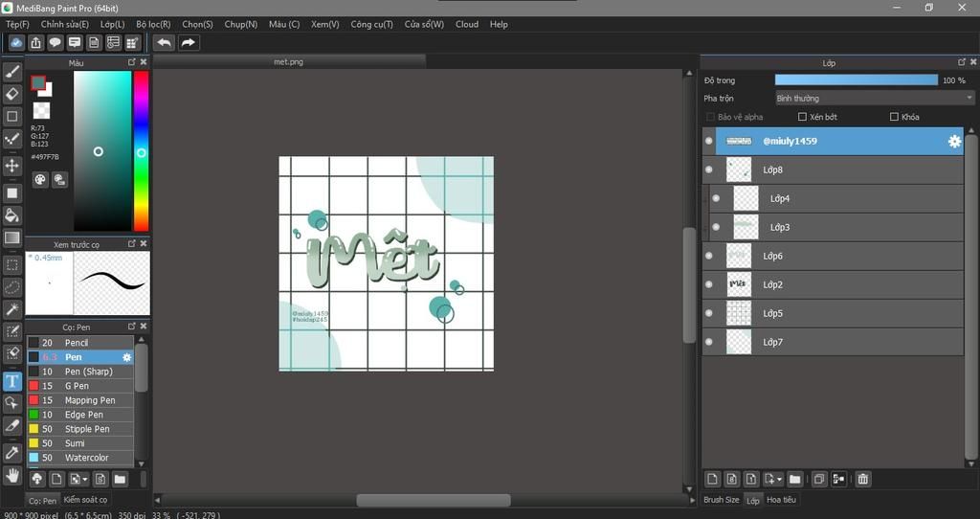Click the met.png document tab

(289, 61)
